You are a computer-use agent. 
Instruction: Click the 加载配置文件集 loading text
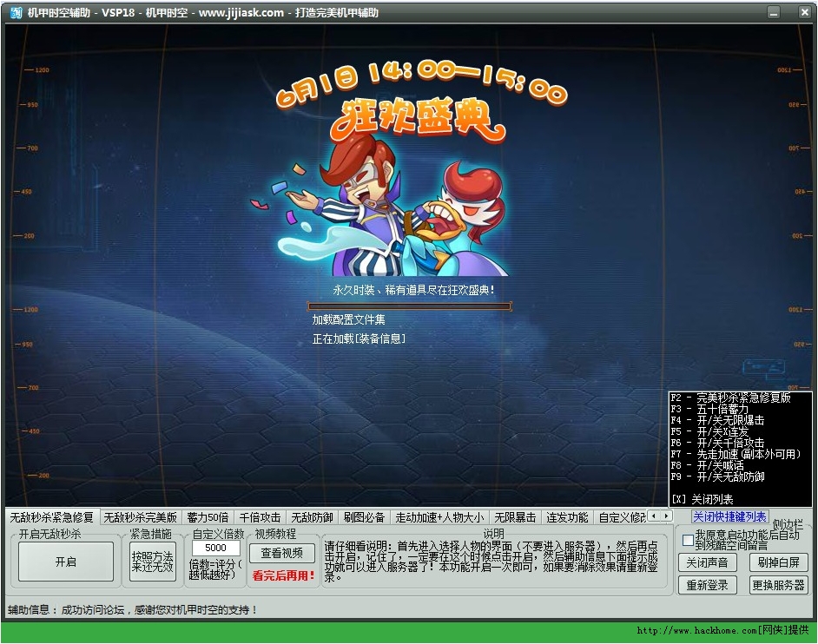348,319
